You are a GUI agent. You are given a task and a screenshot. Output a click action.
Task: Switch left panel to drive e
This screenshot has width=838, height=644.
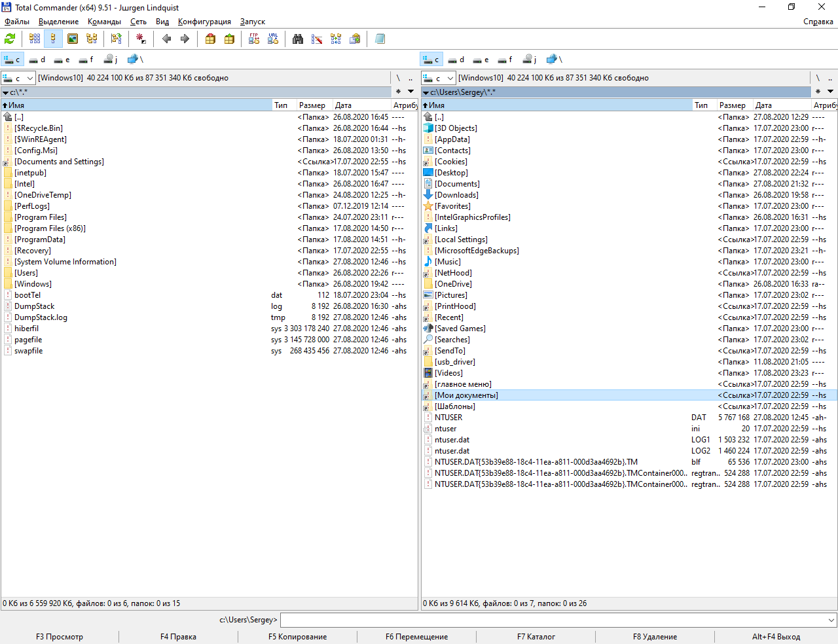pos(62,60)
